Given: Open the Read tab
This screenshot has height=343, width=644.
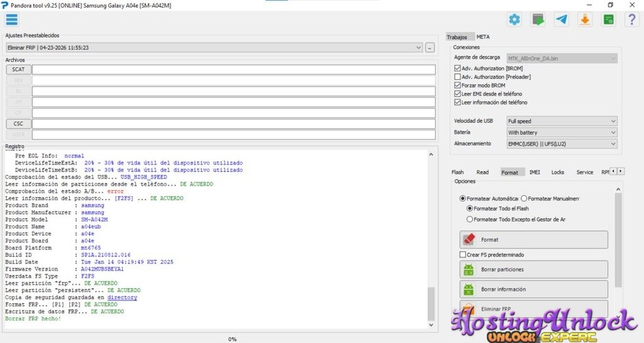Looking at the screenshot, I should [x=482, y=172].
